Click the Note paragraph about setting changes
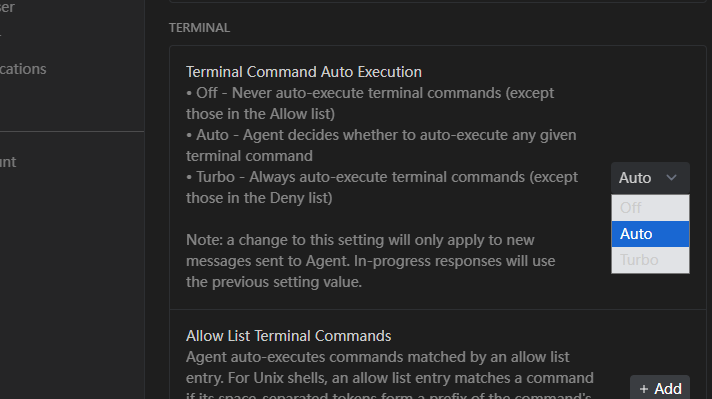 point(371,261)
